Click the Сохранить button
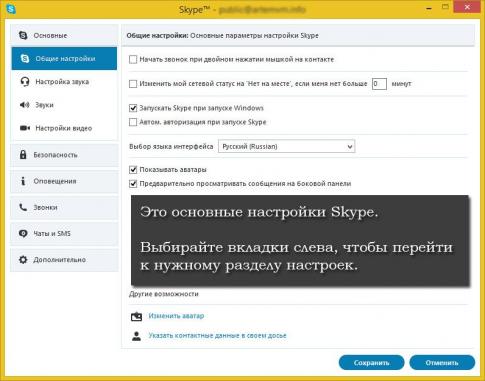Screen dimensions: 485x381 pos(371,363)
